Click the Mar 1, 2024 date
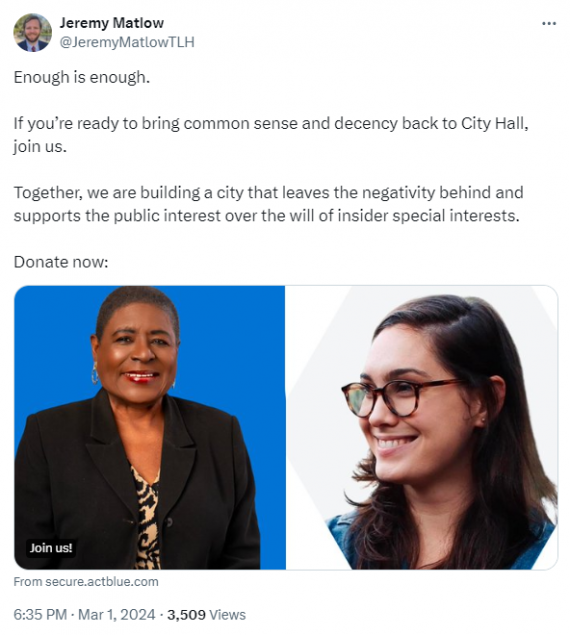Screen dimensions: 570x635 click(x=117, y=614)
